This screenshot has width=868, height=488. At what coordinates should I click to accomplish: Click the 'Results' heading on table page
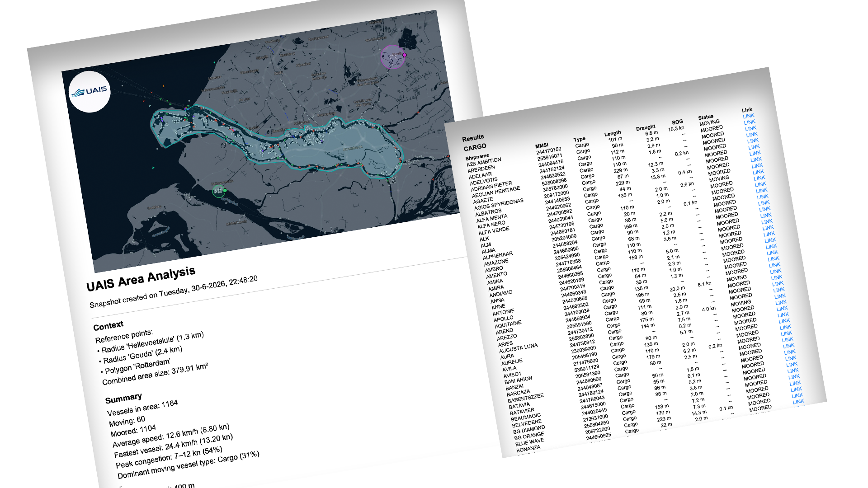(473, 137)
